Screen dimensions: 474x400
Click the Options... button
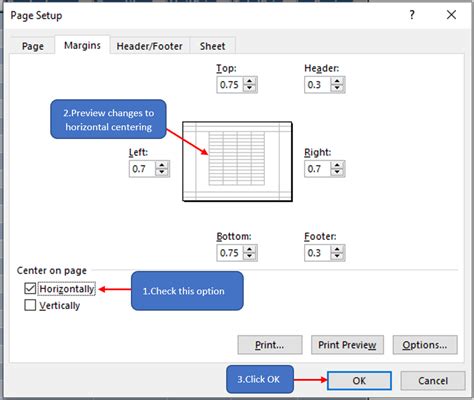coord(425,345)
